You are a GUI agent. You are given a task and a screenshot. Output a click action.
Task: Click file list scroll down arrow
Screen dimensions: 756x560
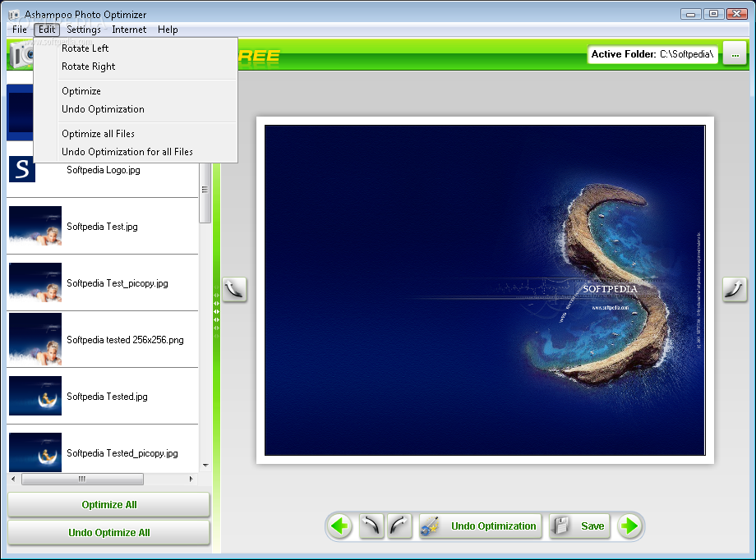pyautogui.click(x=206, y=466)
